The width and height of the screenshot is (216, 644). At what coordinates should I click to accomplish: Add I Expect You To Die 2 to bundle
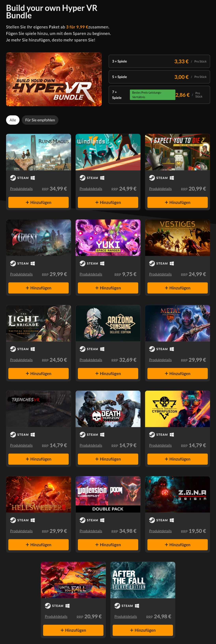tap(178, 202)
